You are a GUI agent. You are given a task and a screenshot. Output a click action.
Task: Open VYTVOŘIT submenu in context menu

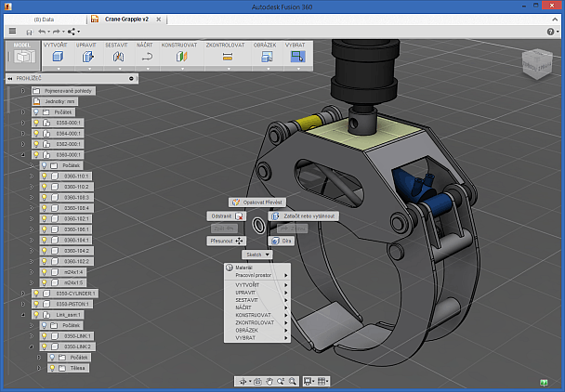click(x=257, y=285)
